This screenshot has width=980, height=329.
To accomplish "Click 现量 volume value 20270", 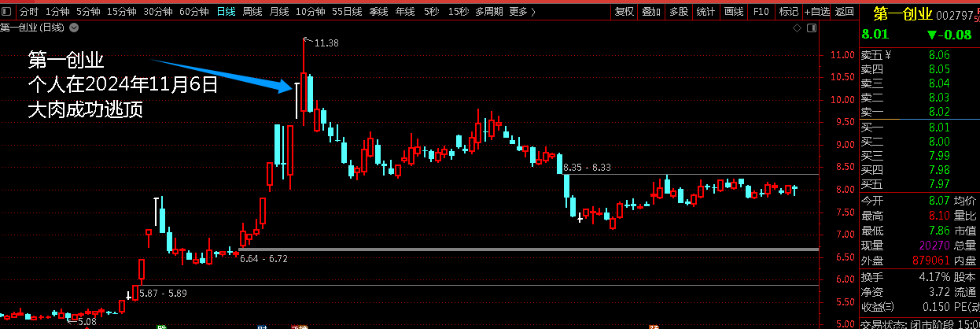I will (x=934, y=245).
